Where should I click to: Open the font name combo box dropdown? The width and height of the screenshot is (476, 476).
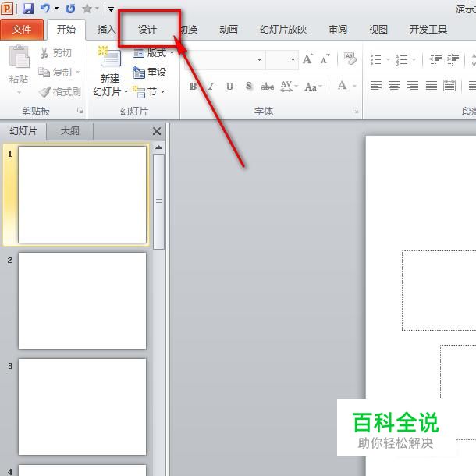pyautogui.click(x=259, y=59)
